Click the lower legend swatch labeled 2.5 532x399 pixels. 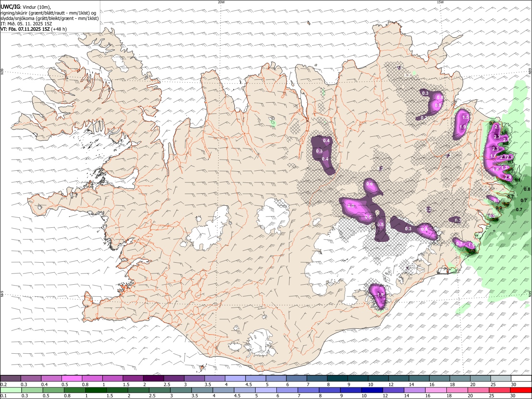pyautogui.click(x=160, y=390)
